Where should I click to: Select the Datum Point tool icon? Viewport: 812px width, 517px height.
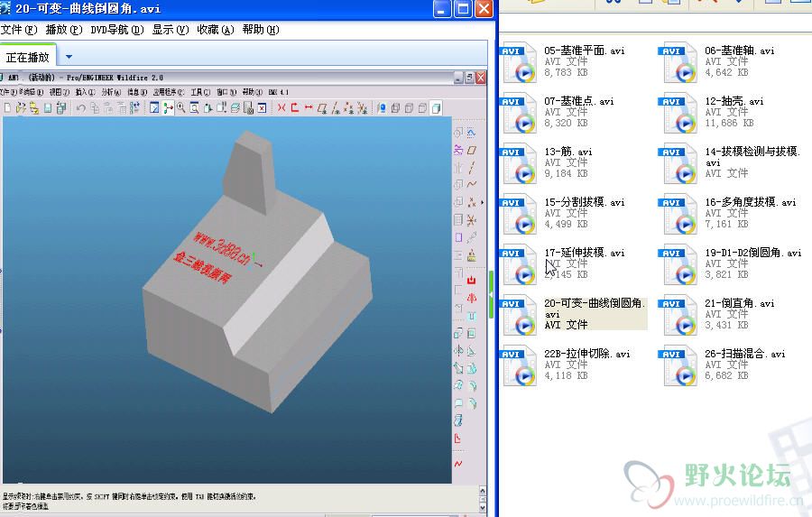[471, 202]
